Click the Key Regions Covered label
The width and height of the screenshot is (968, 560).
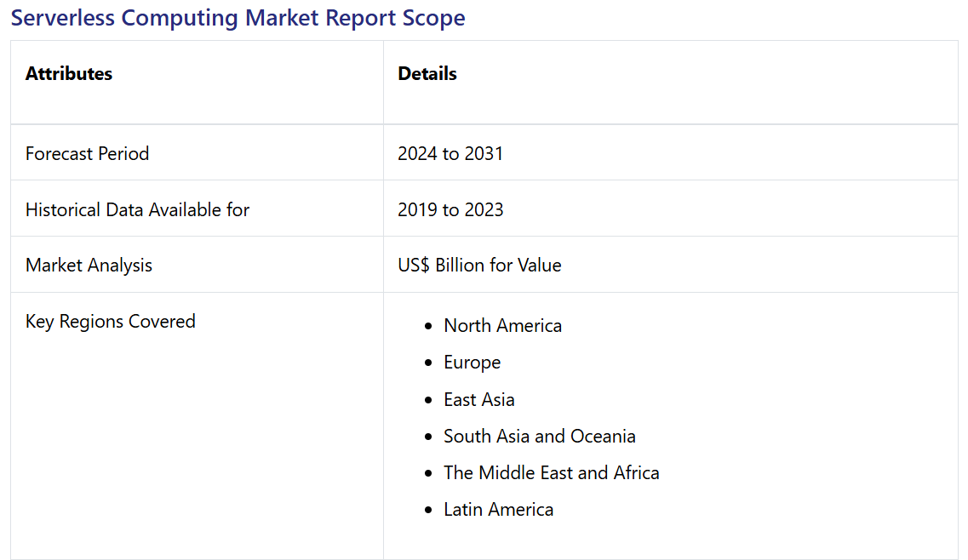tap(111, 322)
